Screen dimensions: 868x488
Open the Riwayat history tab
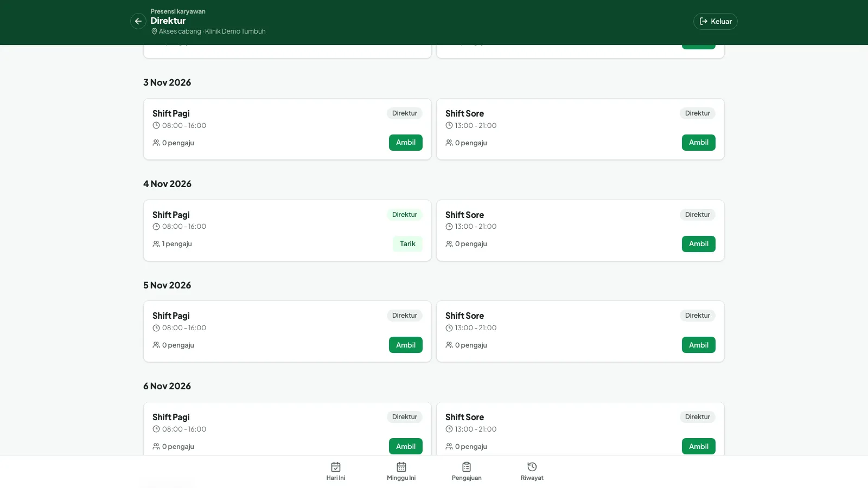point(532,471)
